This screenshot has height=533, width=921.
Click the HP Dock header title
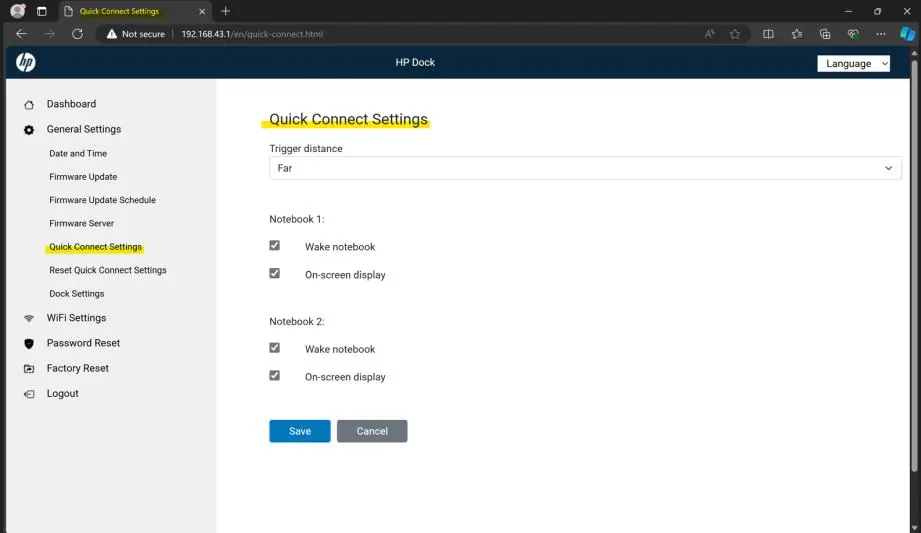(415, 62)
